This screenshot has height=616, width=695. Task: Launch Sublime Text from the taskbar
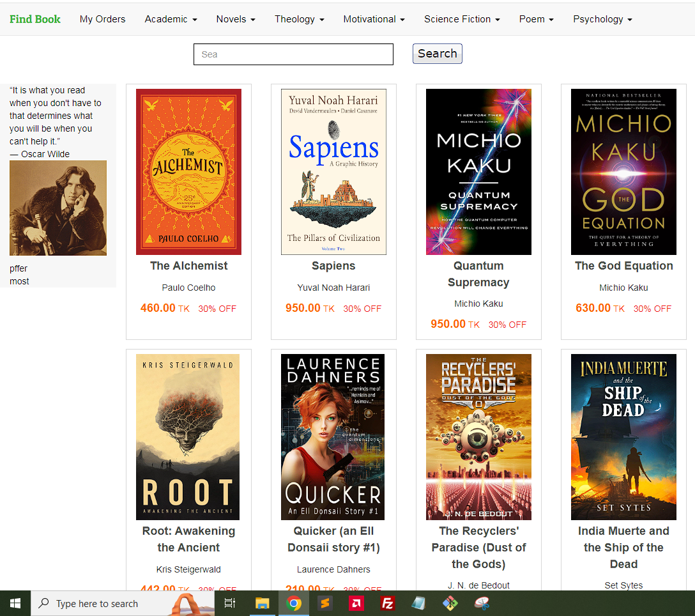[x=325, y=603]
